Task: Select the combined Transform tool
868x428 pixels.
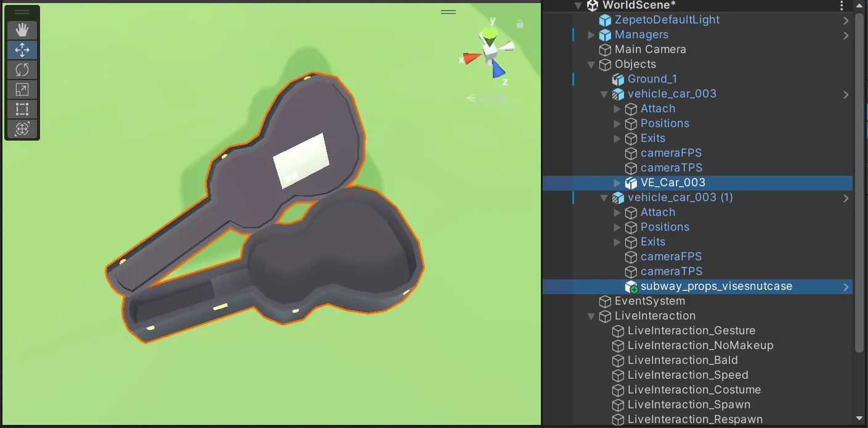Action: 22,129
